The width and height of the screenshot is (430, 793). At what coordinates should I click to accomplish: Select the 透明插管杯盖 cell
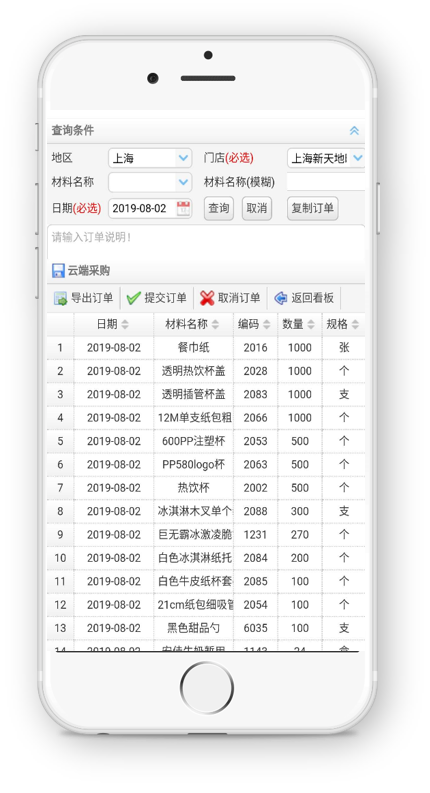click(193, 394)
